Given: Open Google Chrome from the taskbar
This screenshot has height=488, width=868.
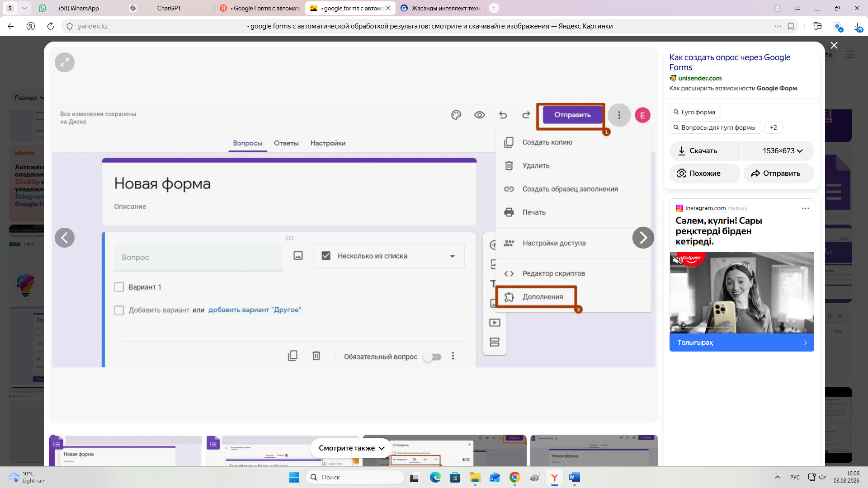Looking at the screenshot, I should [514, 477].
